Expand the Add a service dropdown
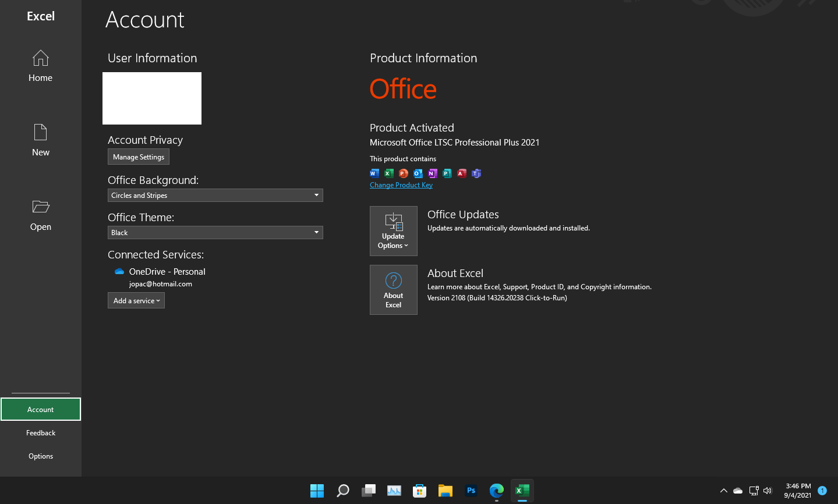 pyautogui.click(x=136, y=300)
